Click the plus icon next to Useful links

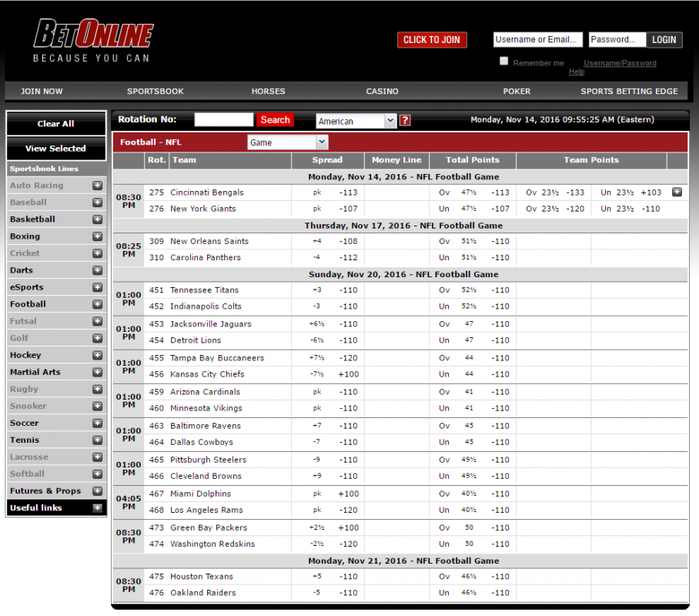pyautogui.click(x=98, y=508)
